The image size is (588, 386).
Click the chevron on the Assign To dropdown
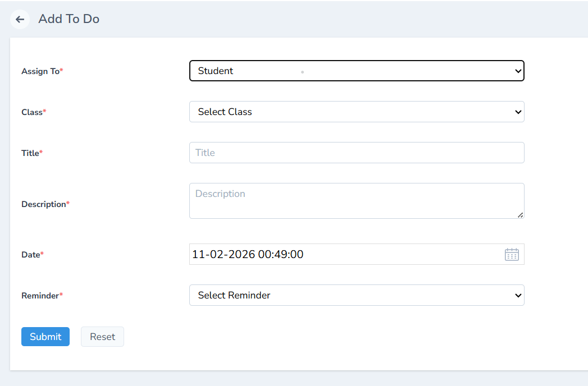517,71
